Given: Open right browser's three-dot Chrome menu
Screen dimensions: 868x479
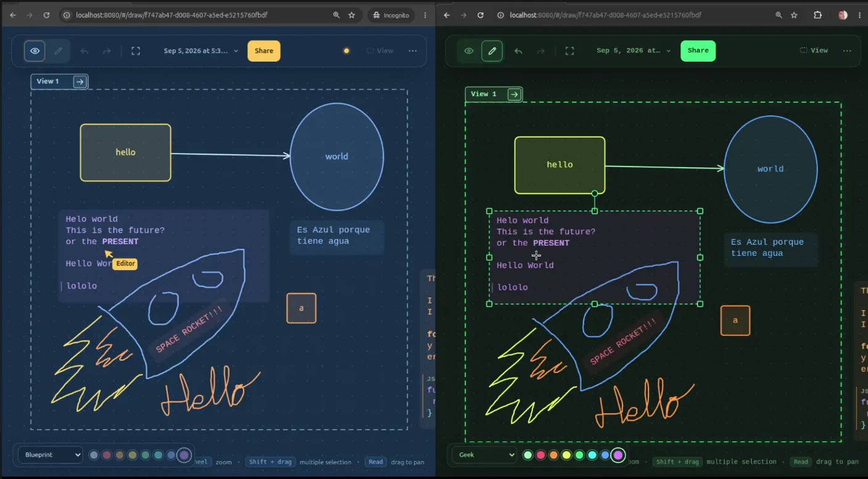Looking at the screenshot, I should tap(859, 15).
